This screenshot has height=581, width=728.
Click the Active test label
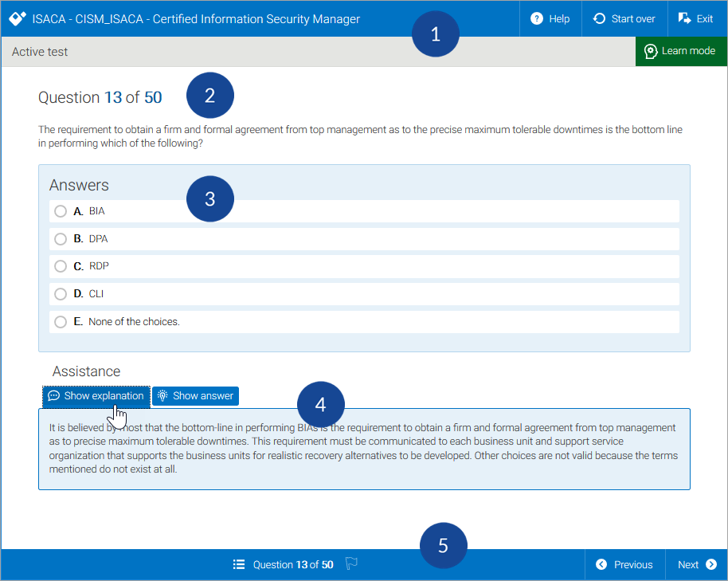click(40, 52)
